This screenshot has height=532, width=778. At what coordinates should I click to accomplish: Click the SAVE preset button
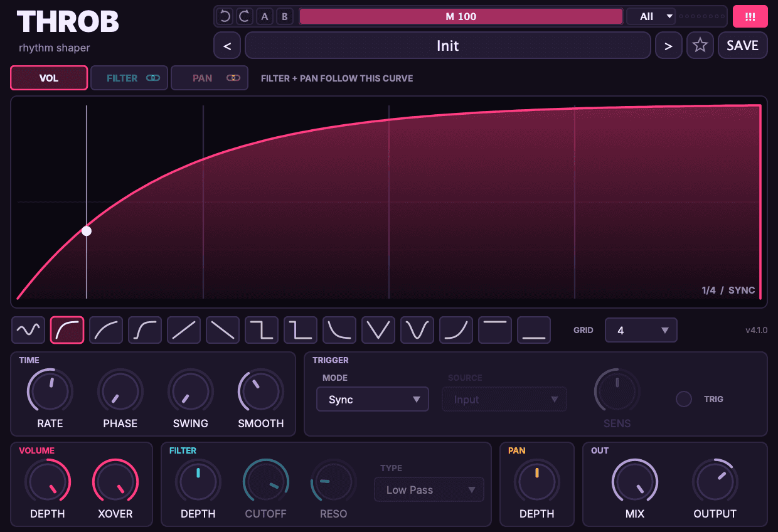743,46
